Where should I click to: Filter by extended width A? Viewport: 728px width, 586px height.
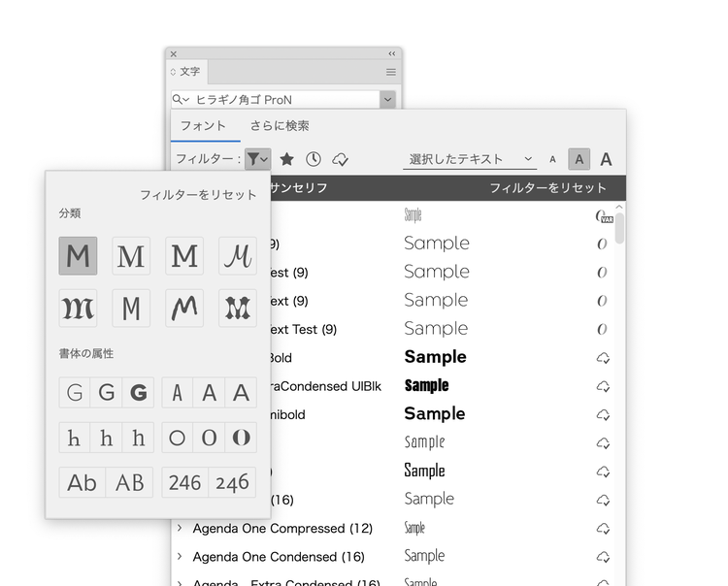pos(241,393)
